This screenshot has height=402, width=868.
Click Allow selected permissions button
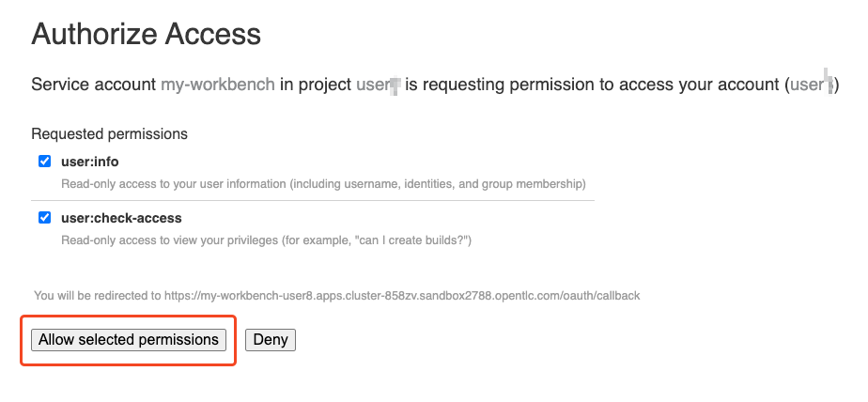(129, 340)
